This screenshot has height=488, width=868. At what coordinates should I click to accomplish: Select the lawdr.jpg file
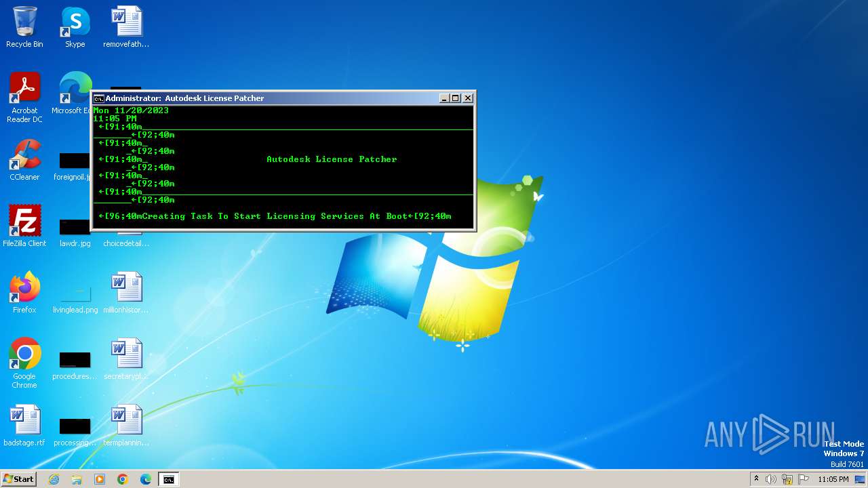75,231
